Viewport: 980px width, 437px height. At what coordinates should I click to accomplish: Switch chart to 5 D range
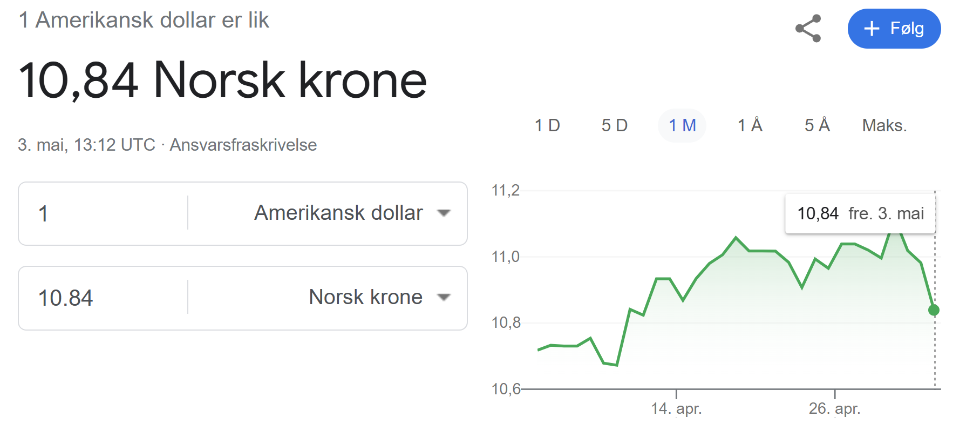615,125
